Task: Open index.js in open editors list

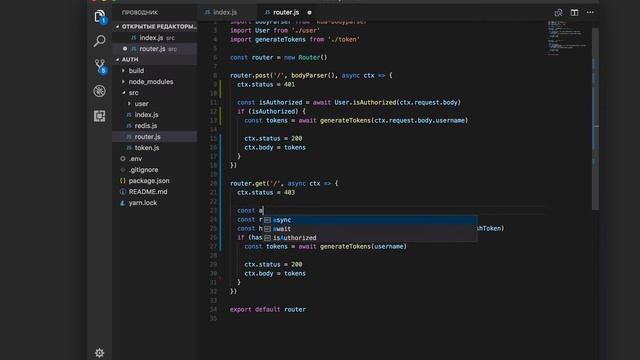Action: pyautogui.click(x=155, y=38)
